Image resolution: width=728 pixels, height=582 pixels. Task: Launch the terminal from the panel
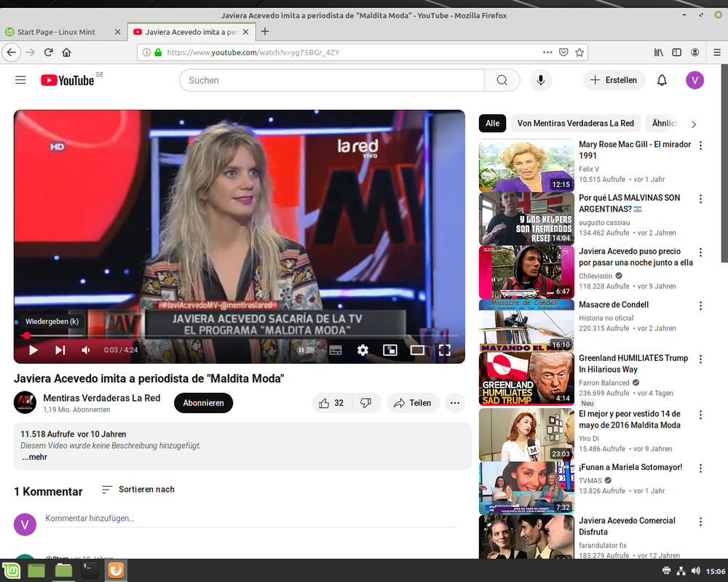(89, 570)
